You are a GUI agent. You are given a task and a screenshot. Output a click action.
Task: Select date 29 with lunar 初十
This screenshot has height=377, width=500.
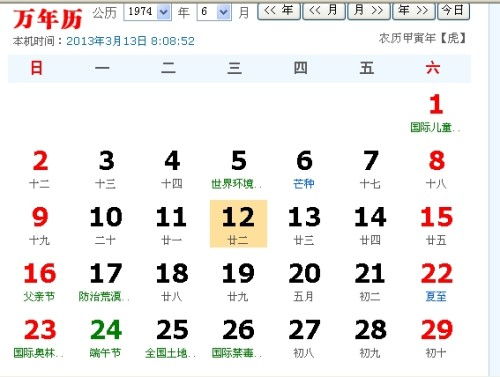point(436,338)
